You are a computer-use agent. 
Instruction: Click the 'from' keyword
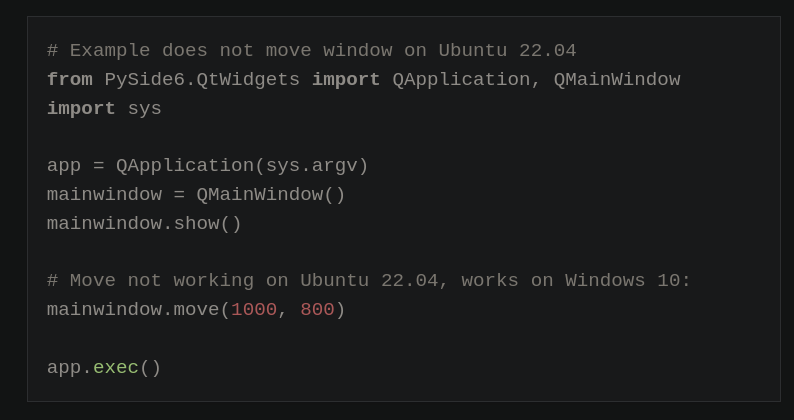(x=69, y=80)
